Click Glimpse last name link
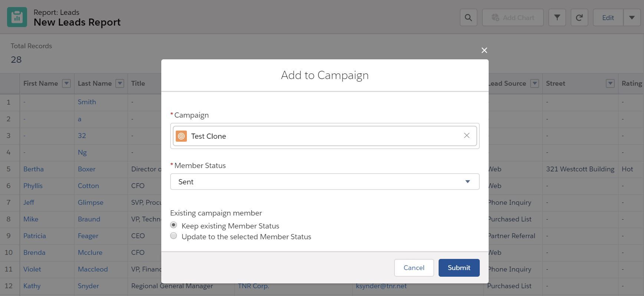The height and width of the screenshot is (296, 644). 90,203
